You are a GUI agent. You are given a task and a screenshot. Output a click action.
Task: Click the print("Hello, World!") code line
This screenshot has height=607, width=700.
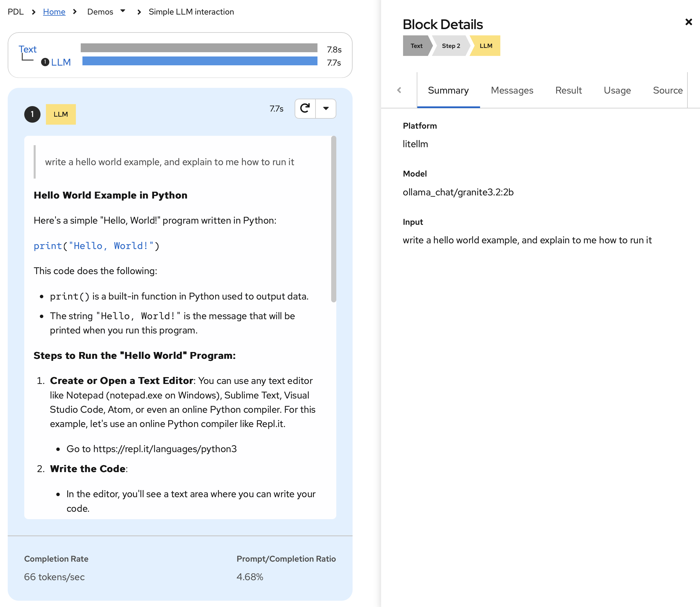coord(96,246)
